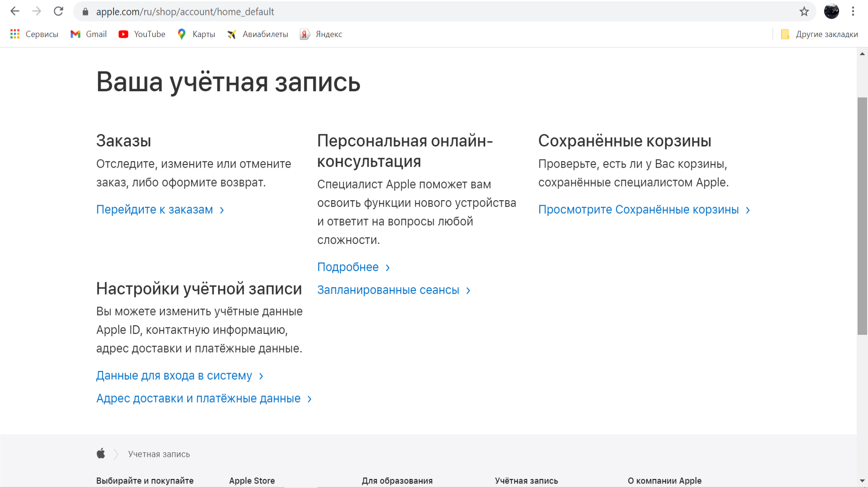This screenshot has height=488, width=868.
Task: Reload the page with refresh icon
Action: (58, 11)
